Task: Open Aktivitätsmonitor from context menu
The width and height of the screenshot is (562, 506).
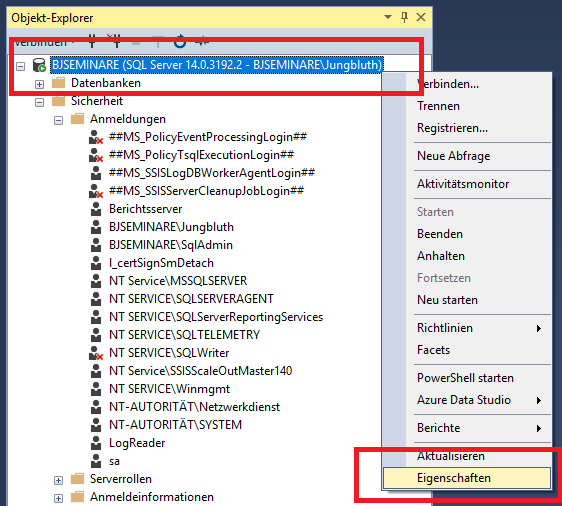Action: click(x=463, y=184)
